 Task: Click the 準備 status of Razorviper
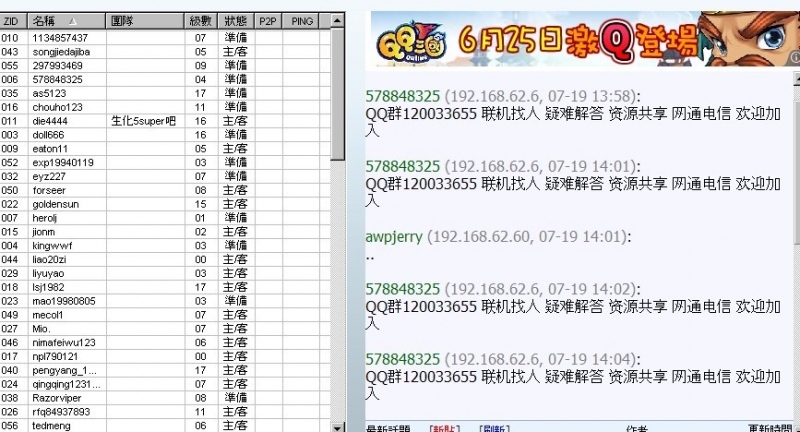235,397
